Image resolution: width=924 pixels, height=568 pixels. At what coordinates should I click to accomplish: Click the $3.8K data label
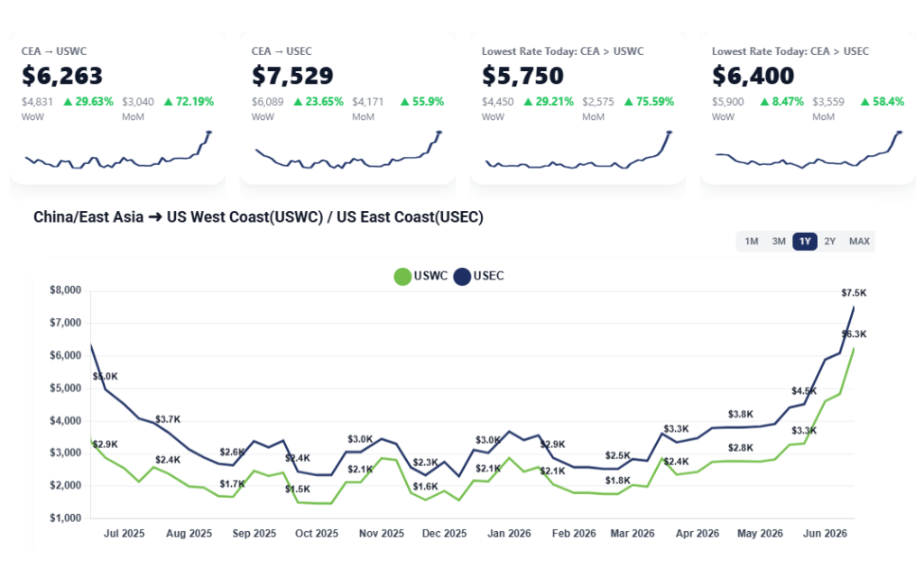pos(740,414)
